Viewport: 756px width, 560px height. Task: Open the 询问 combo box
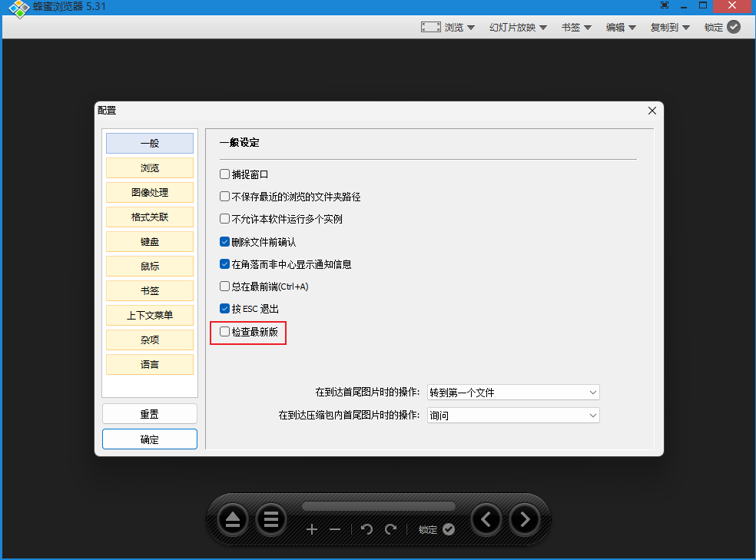[513, 416]
